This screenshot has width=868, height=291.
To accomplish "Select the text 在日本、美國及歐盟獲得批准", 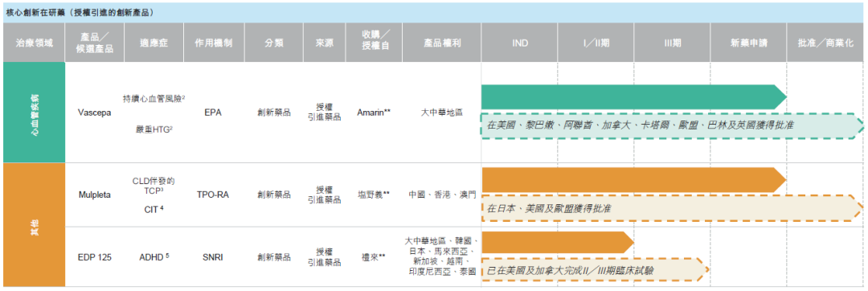I will (x=549, y=208).
